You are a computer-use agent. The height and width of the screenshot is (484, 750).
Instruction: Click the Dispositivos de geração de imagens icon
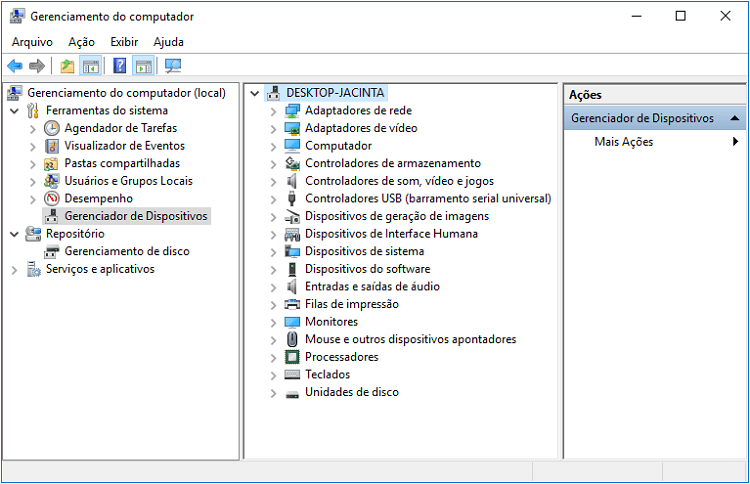pos(292,216)
